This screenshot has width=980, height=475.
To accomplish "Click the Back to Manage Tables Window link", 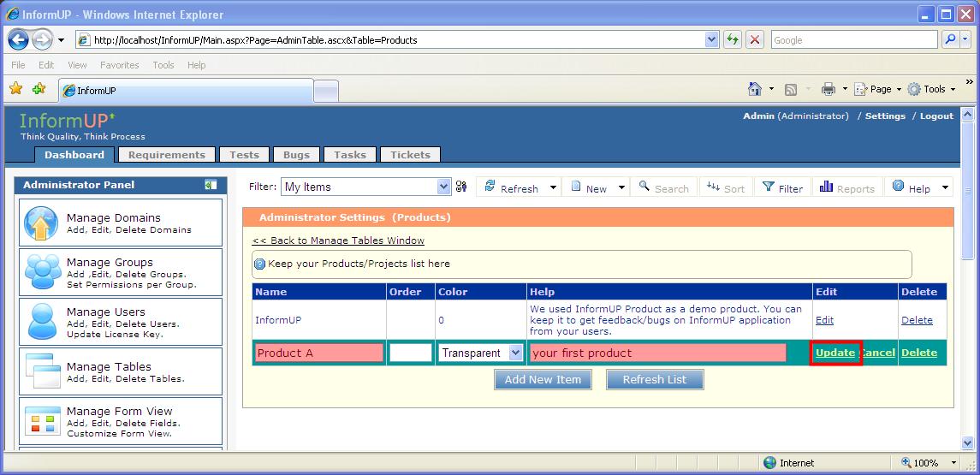I will [x=338, y=240].
